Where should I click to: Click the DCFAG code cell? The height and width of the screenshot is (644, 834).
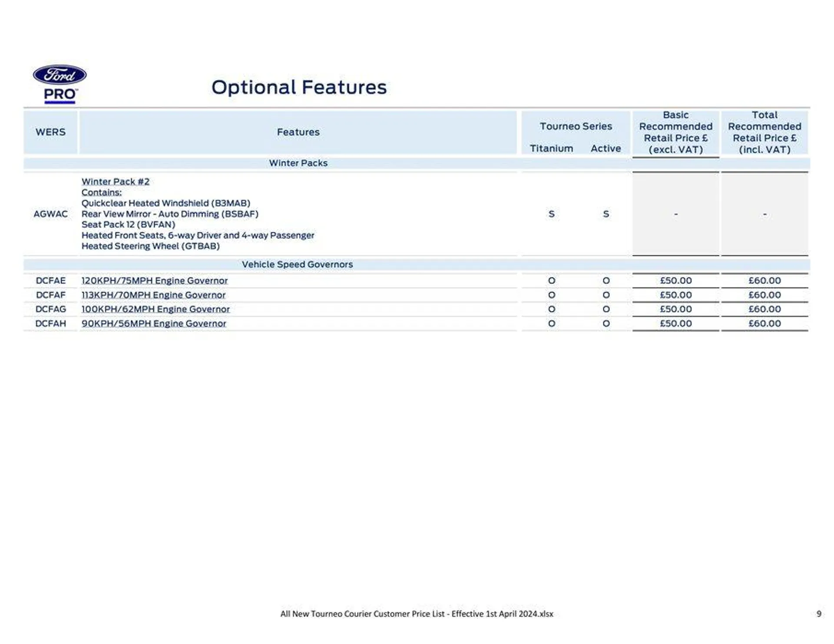pyautogui.click(x=50, y=309)
